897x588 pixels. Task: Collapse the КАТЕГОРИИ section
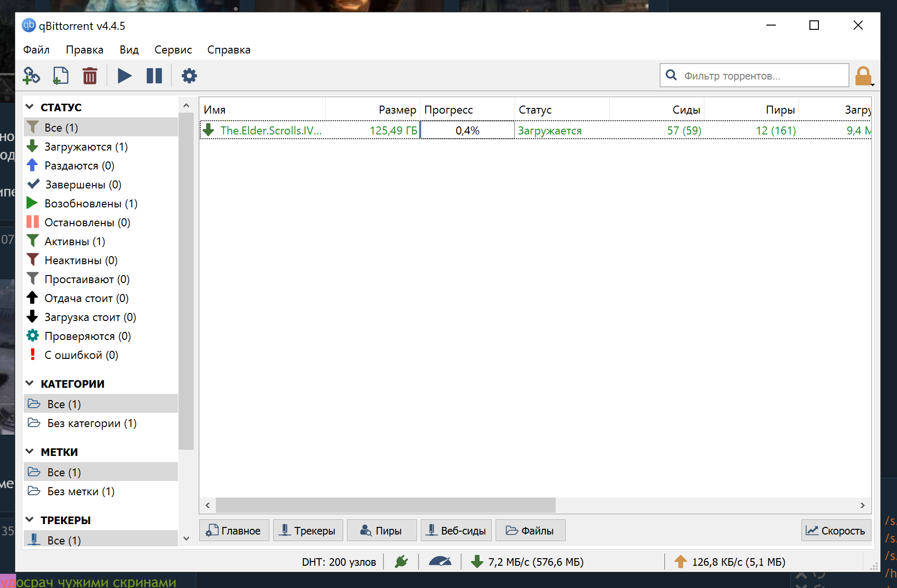[29, 384]
